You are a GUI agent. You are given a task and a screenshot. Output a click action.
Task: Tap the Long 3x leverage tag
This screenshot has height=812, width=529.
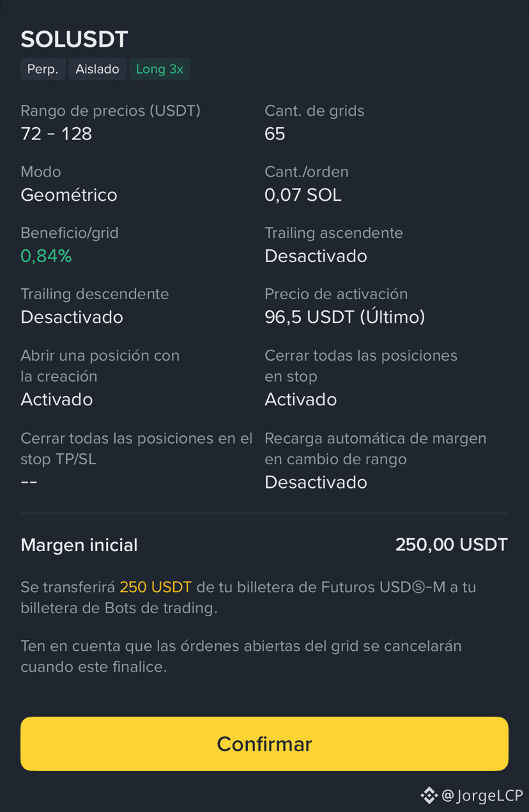pyautogui.click(x=160, y=69)
